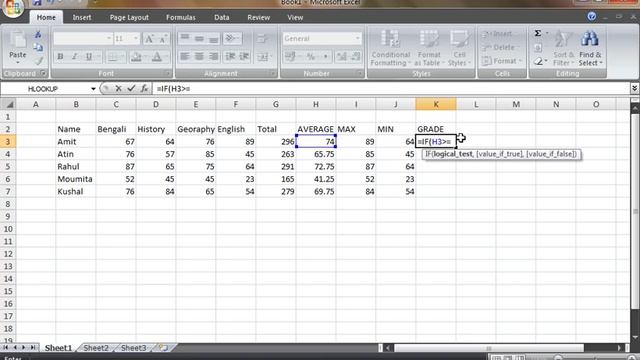Click the Decrease Indent icon
This screenshot has height=360, width=640.
tap(230, 56)
